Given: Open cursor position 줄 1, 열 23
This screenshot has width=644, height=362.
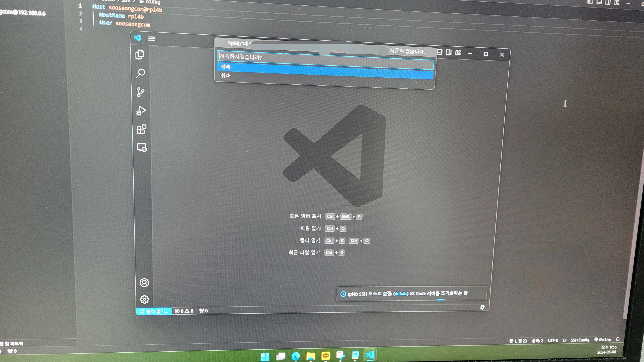Looking at the screenshot, I should click(518, 341).
